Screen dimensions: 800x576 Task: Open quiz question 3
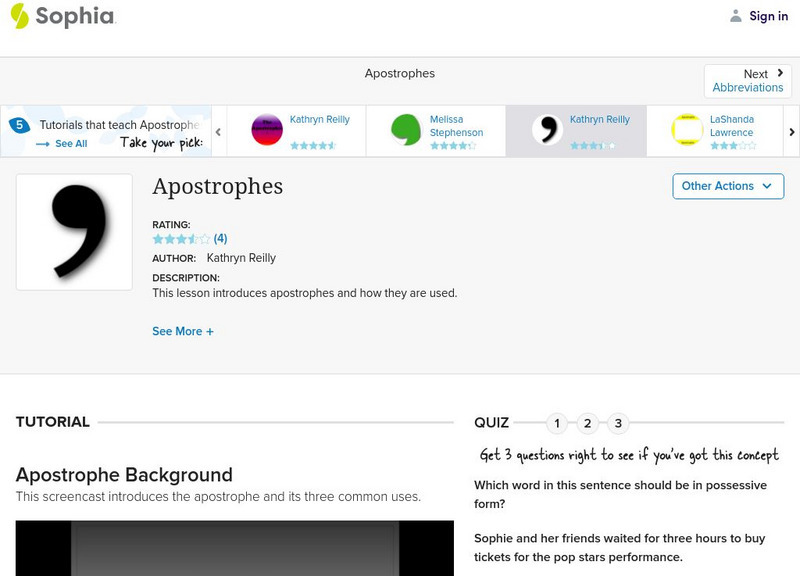pyautogui.click(x=619, y=423)
